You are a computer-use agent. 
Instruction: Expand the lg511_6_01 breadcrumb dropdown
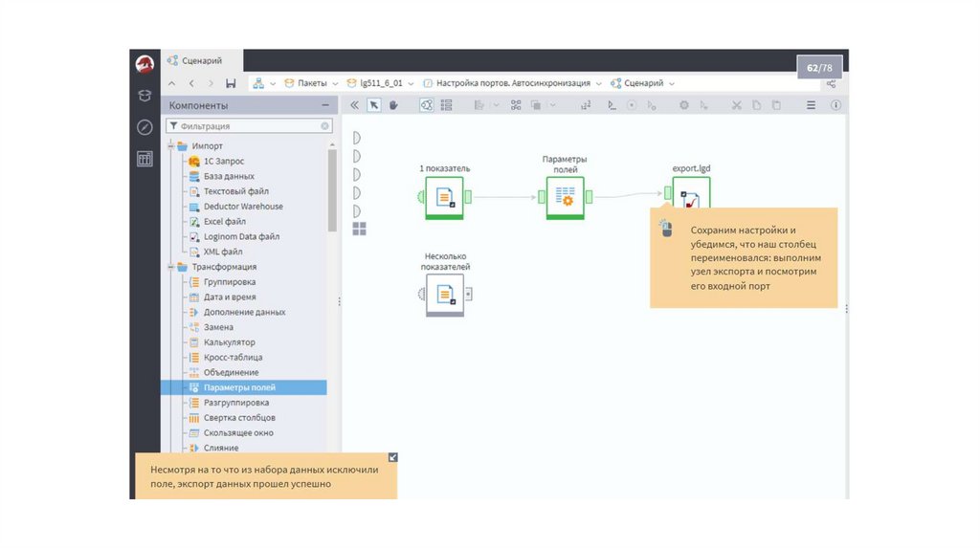(411, 83)
